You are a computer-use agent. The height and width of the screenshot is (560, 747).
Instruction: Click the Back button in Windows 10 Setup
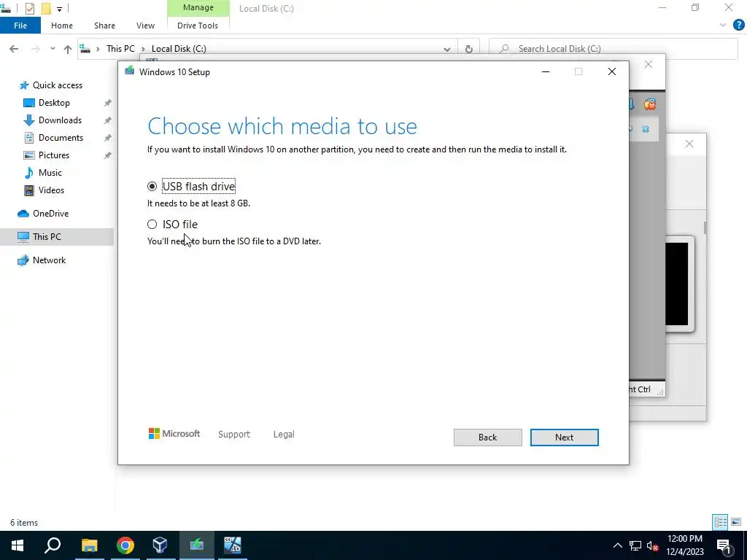[487, 437]
